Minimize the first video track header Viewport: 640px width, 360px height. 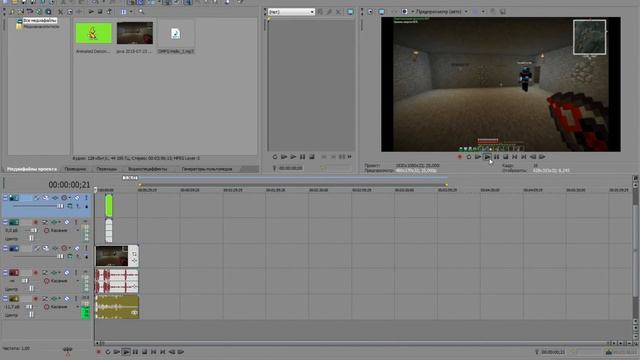click(5, 198)
